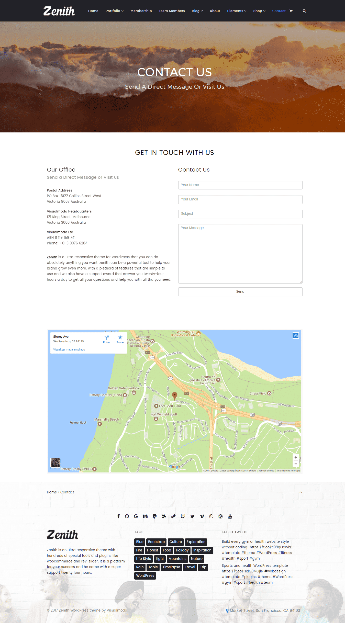Click Termos de Uso on map
This screenshot has width=345, height=644.
coord(266,471)
